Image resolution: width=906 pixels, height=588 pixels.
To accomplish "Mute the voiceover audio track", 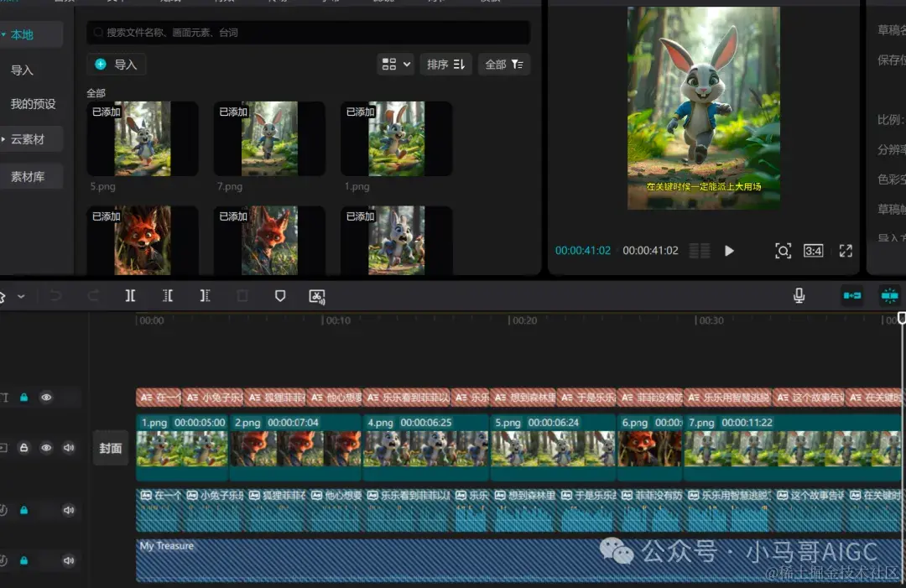I will [69, 510].
